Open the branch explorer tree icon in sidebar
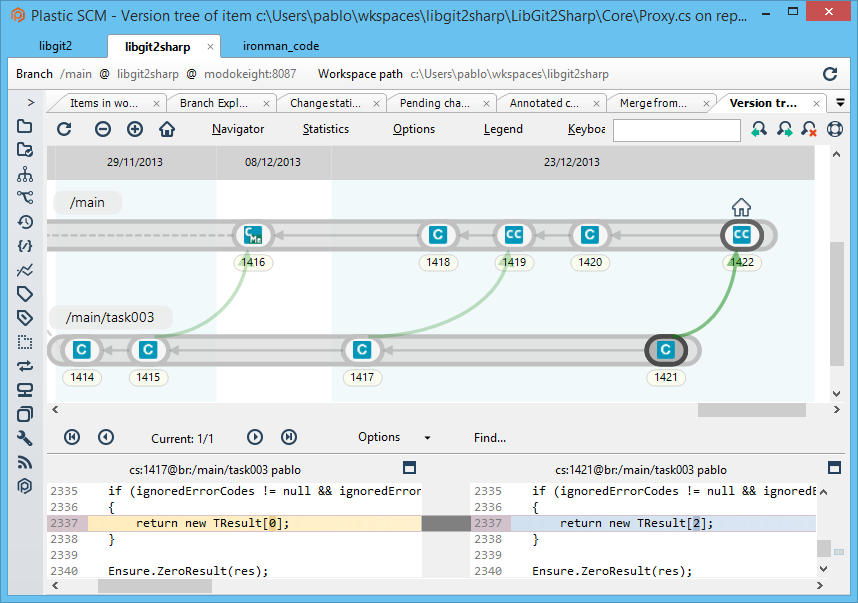Image resolution: width=858 pixels, height=603 pixels. point(25,174)
